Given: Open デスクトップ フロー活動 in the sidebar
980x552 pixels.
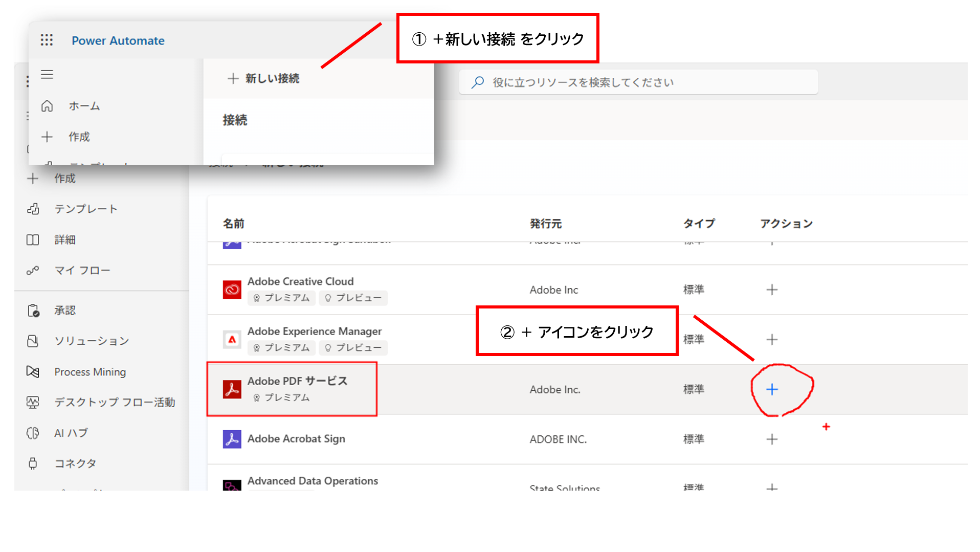Looking at the screenshot, I should [115, 402].
